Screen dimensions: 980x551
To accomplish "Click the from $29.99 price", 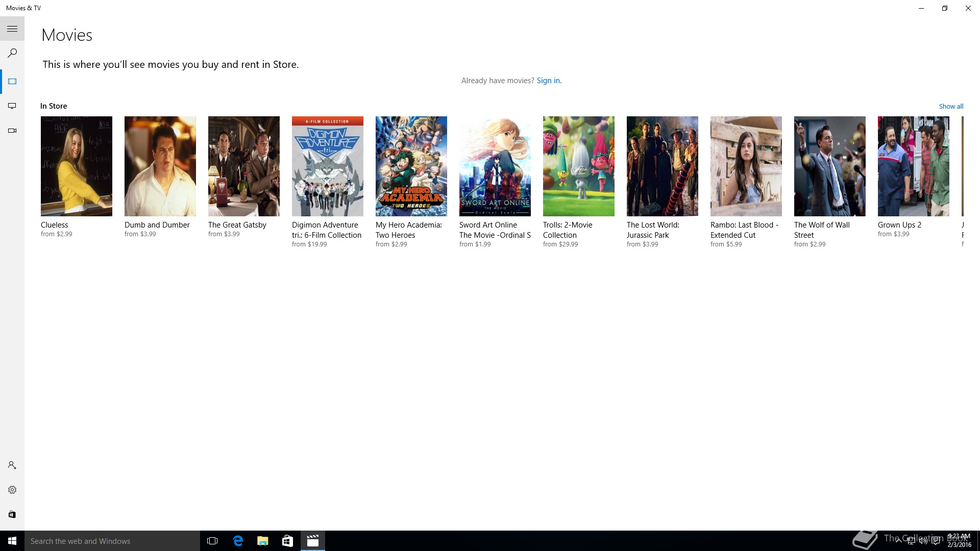I will click(x=560, y=244).
